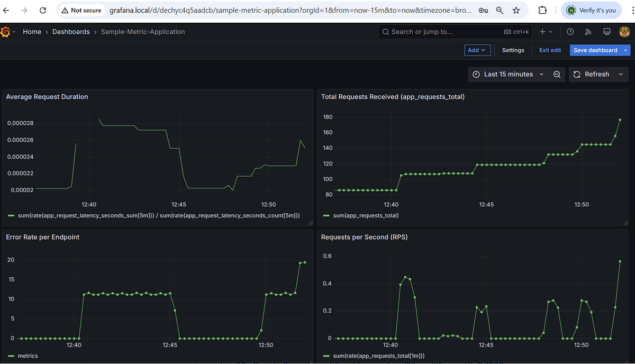The image size is (635, 364).
Task: Open the Last 15 minutes time picker
Action: [507, 74]
